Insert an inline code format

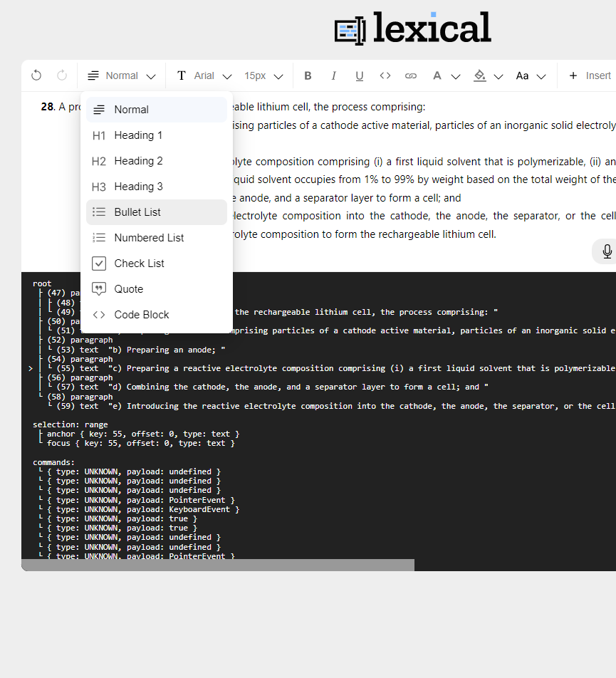point(385,75)
